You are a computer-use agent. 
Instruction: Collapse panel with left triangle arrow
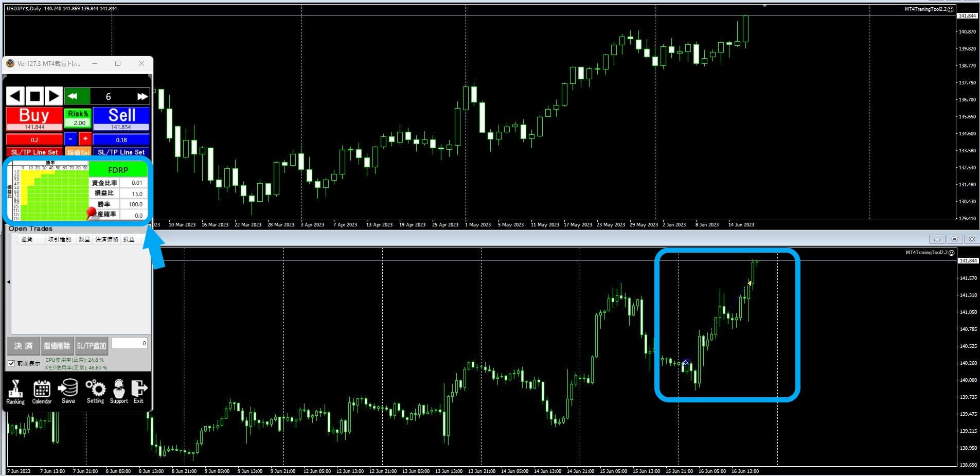tap(8, 282)
